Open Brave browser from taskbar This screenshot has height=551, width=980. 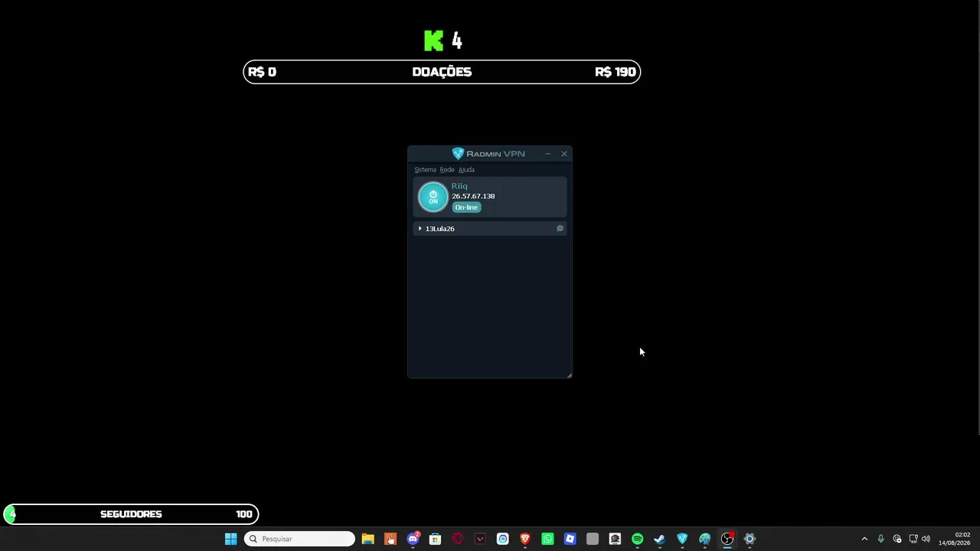525,539
